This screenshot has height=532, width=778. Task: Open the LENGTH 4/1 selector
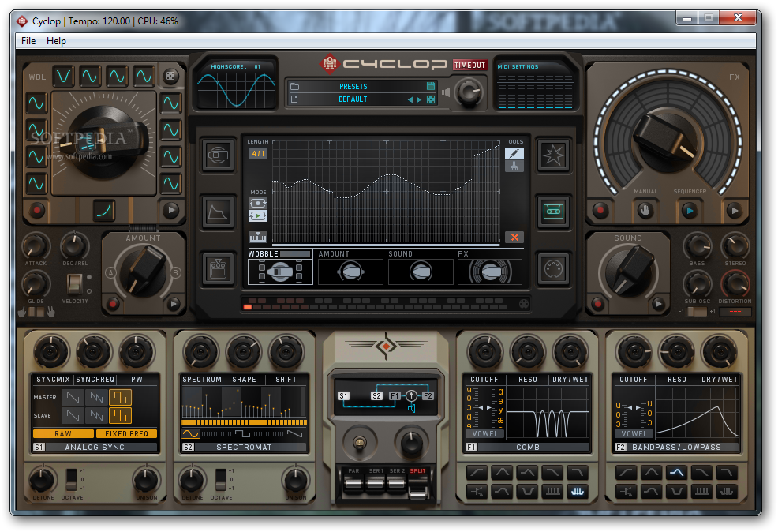click(x=258, y=154)
